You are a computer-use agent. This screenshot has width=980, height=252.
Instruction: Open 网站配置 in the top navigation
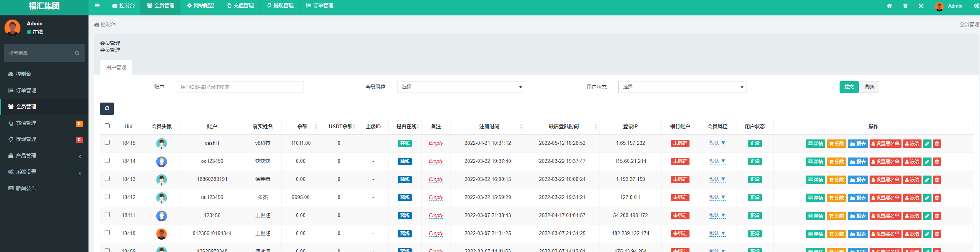click(x=200, y=6)
